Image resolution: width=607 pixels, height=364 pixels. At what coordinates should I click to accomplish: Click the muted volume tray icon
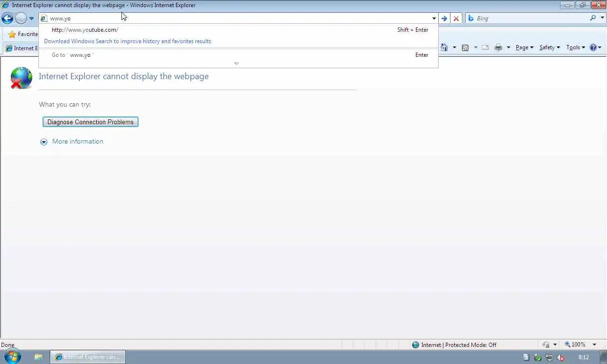click(561, 357)
